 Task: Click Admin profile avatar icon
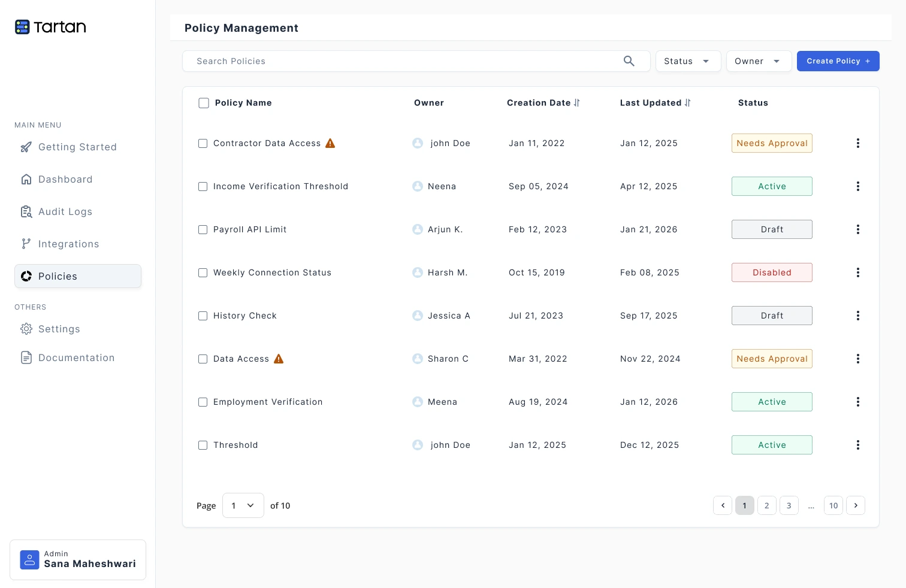coord(29,559)
